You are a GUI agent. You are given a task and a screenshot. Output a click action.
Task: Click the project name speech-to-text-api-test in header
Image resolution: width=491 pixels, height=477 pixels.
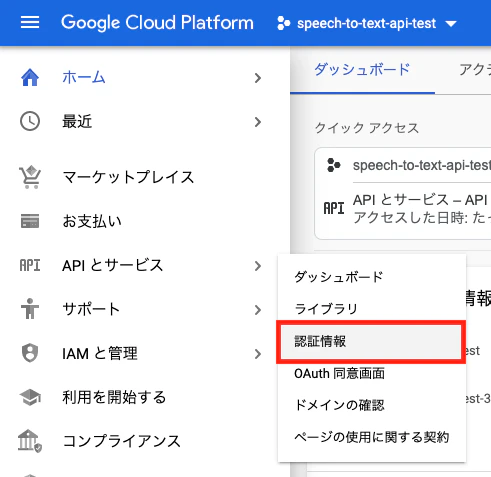pos(366,23)
